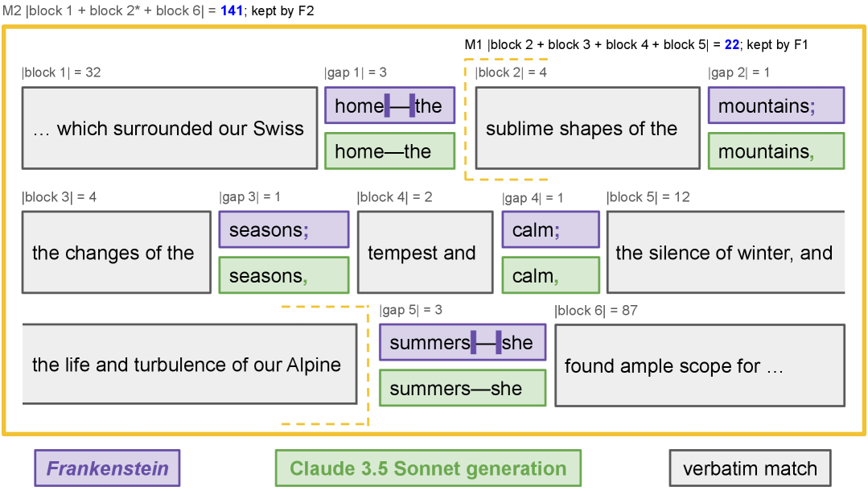Screen dimensions: 868x491
Task: Click the gray verbatim match legend box
Action: [749, 468]
